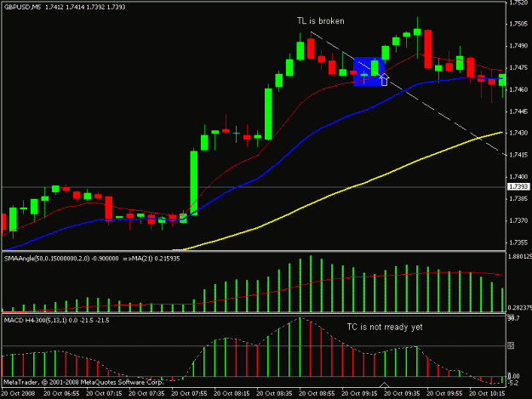Select the 'TC is not rready yet' label

(385, 328)
